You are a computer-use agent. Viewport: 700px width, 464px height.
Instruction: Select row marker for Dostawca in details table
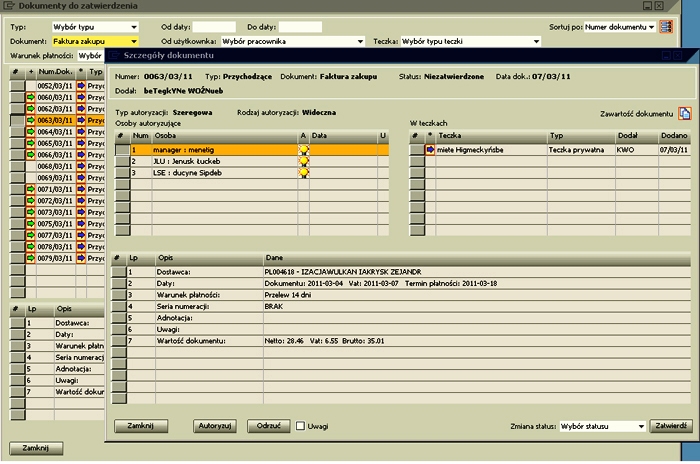tap(119, 272)
